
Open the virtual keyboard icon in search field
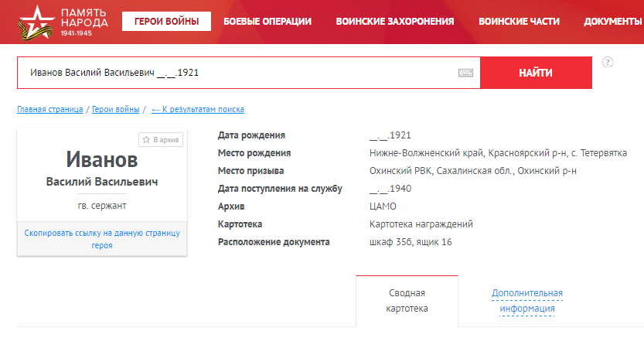(465, 73)
